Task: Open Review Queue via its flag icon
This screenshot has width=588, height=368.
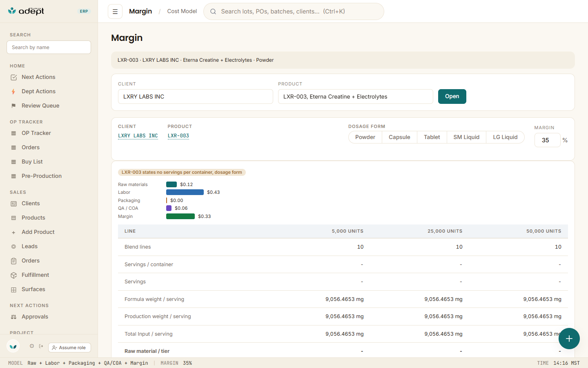Action: click(13, 106)
